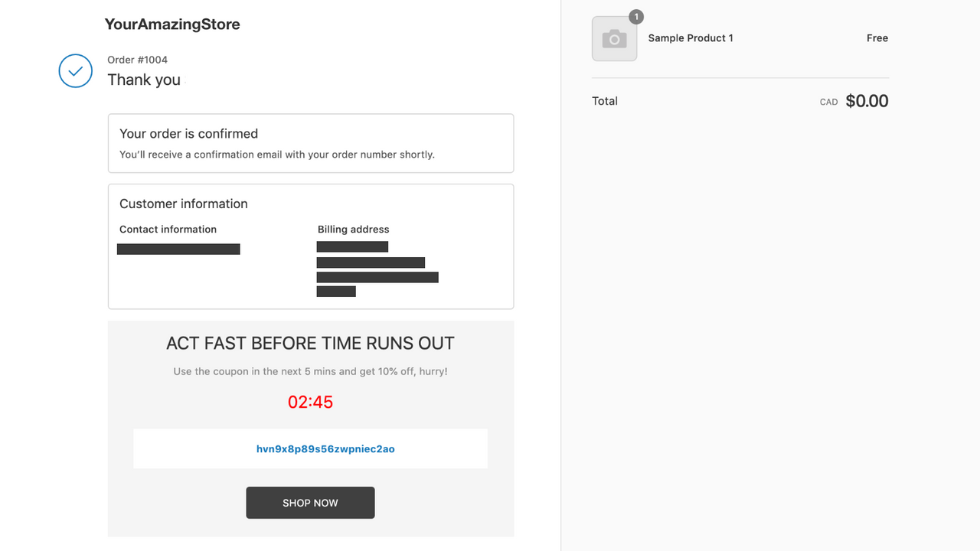Click the Order #1004 text
This screenshot has height=551, width=980.
pos(138,59)
